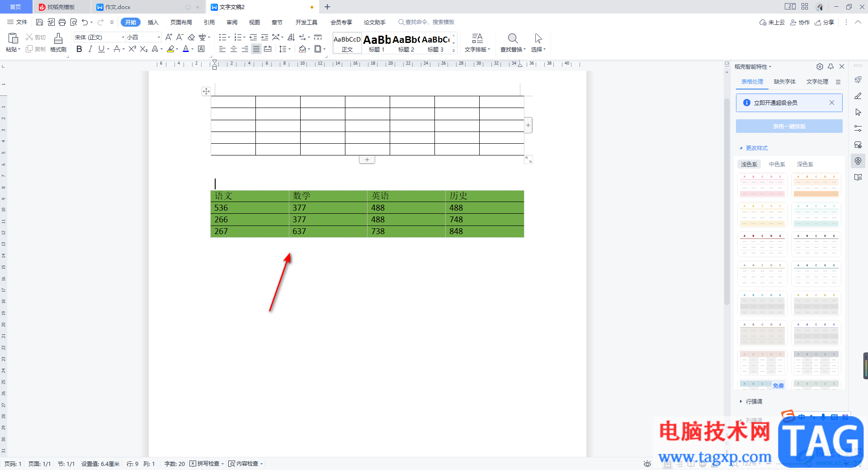
Task: Apply the 标题 1 style
Action: coord(377,43)
